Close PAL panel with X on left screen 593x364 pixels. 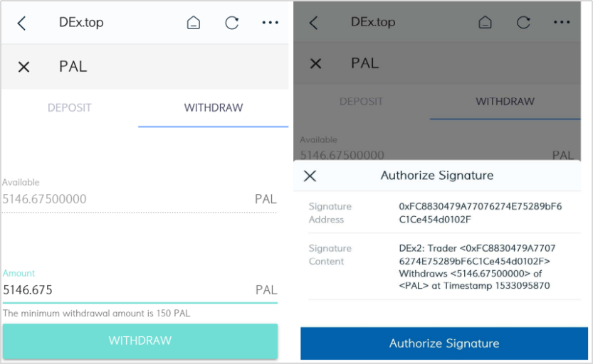(23, 67)
